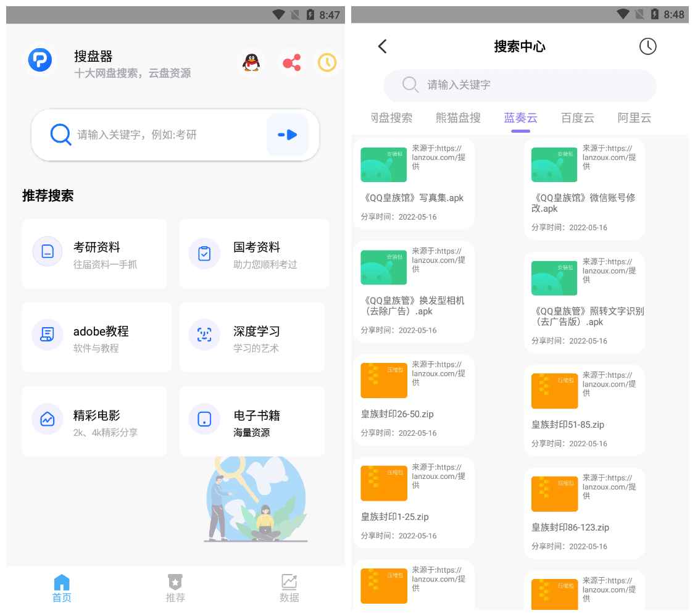Tap the 8:47 status bar clock

pos(330,15)
